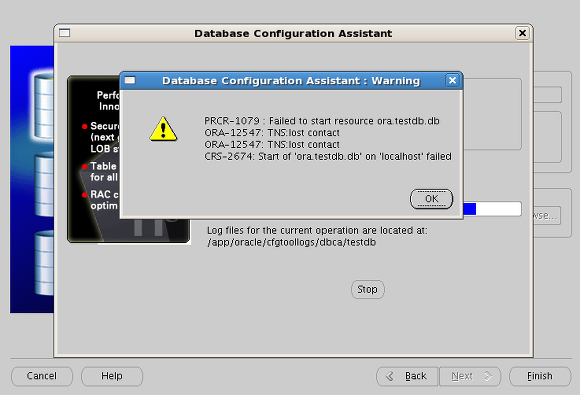Click the Next button's right arrow icon
580x395 pixels.
[x=488, y=377]
